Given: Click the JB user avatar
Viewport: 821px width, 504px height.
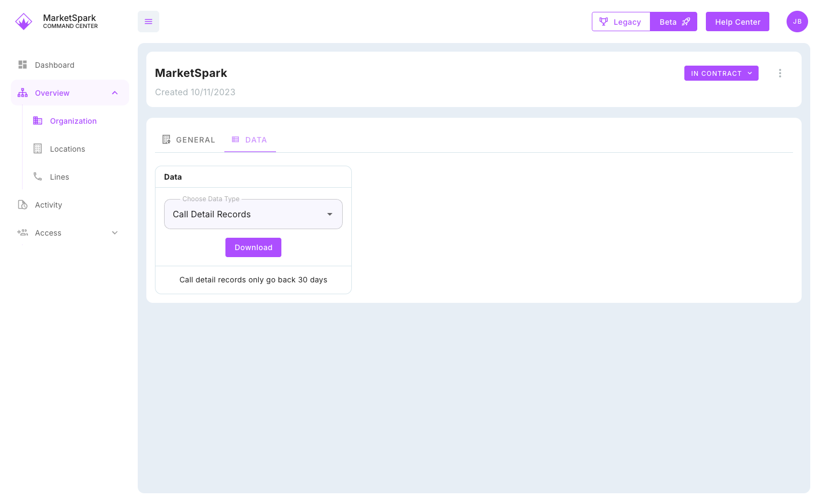Looking at the screenshot, I should (x=797, y=22).
